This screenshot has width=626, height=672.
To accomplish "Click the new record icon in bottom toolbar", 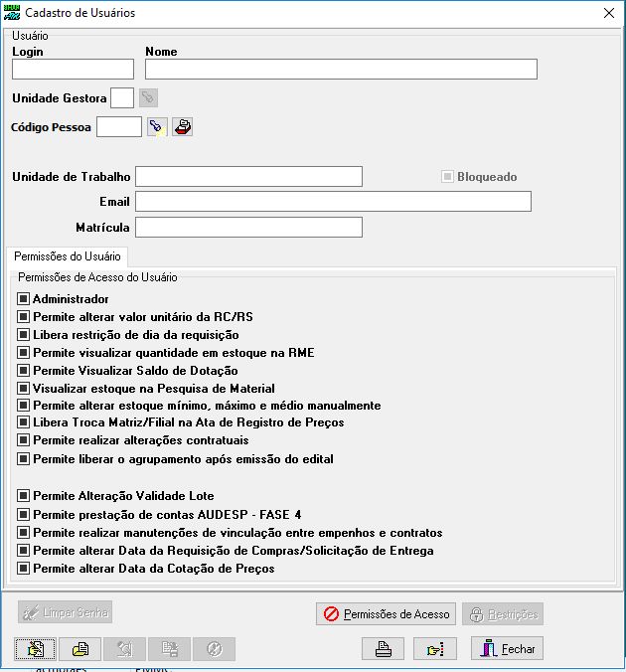I will (x=36, y=649).
